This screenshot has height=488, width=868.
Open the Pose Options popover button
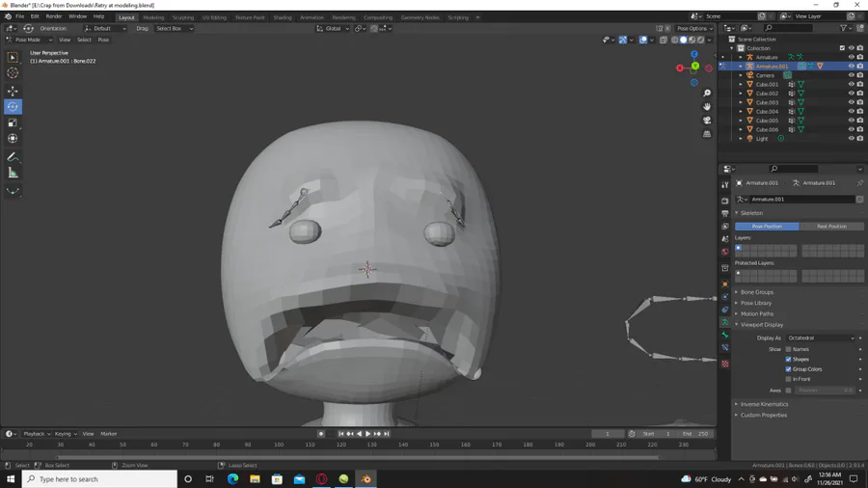[x=692, y=28]
